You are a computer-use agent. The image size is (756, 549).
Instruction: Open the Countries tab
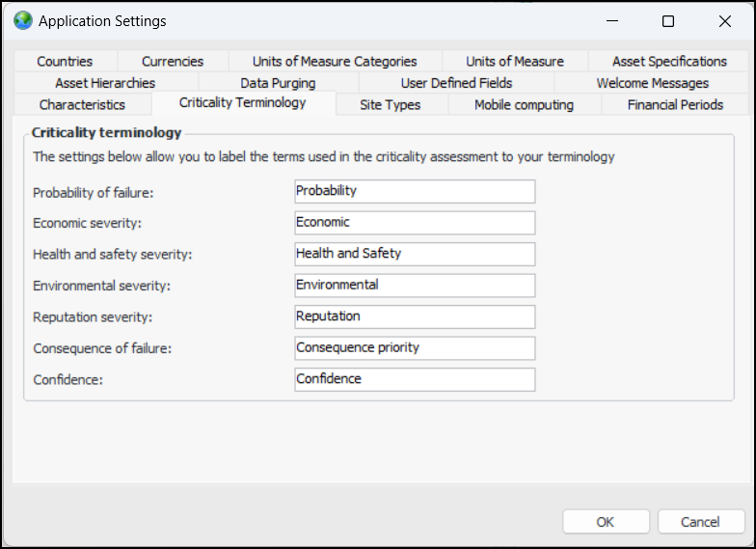[66, 61]
